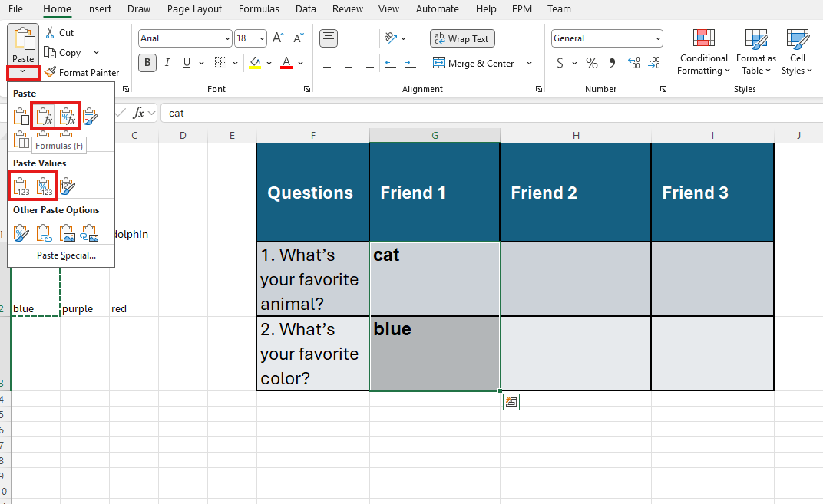Switch to the Page Layout tab
This screenshot has height=504, width=823.
point(194,9)
